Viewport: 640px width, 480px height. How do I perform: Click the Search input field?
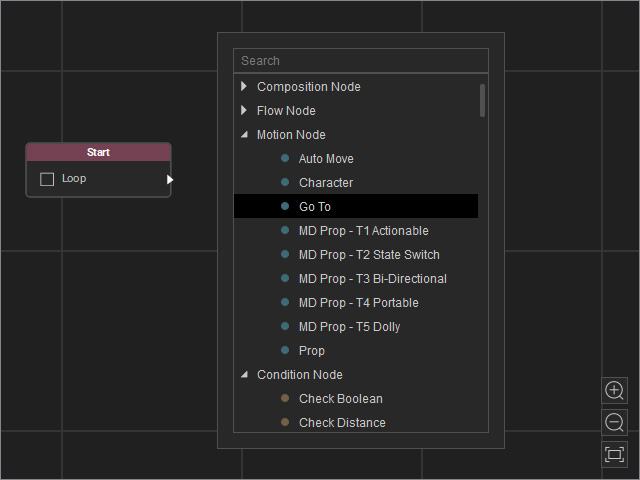pyautogui.click(x=361, y=60)
